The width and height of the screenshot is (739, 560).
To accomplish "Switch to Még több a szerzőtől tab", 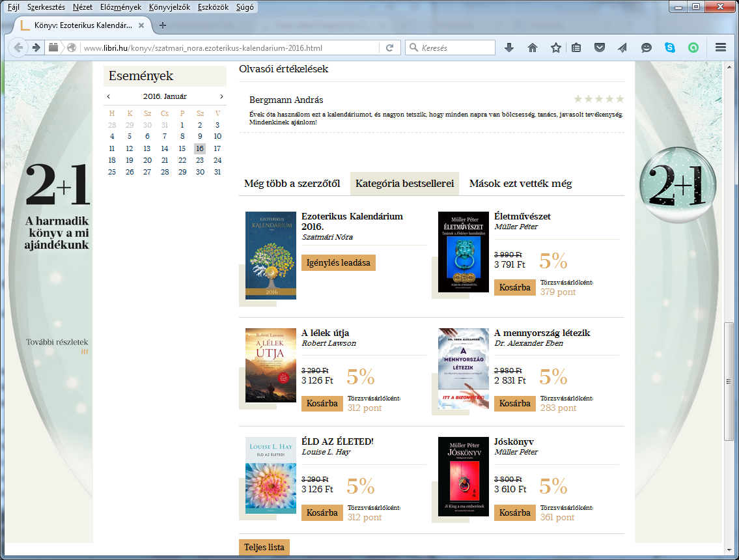I will tap(292, 184).
